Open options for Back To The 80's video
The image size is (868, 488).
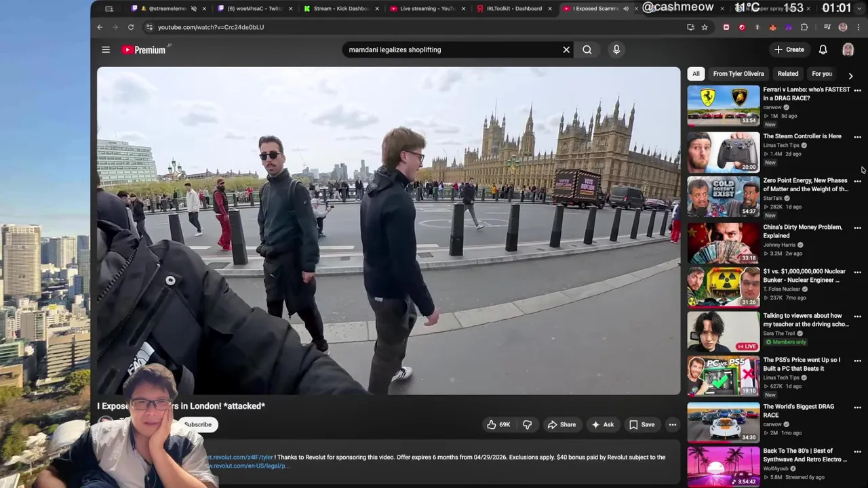tap(857, 451)
